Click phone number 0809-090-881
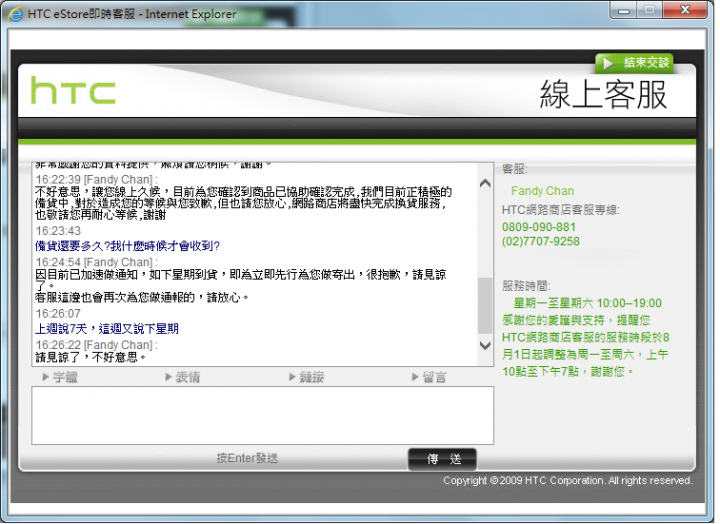Viewport: 720px width, 524px height. pos(539,227)
